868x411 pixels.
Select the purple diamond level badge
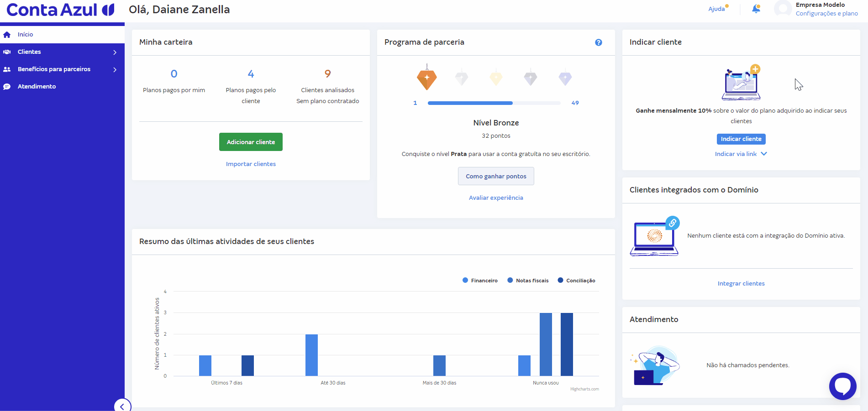(x=565, y=78)
